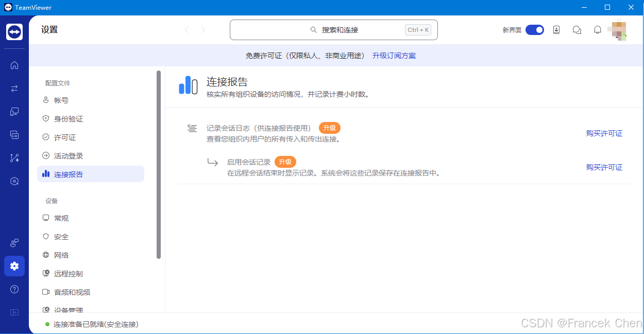Click the 连接准备已就绪 status text
The height and width of the screenshot is (334, 644).
tap(96, 324)
